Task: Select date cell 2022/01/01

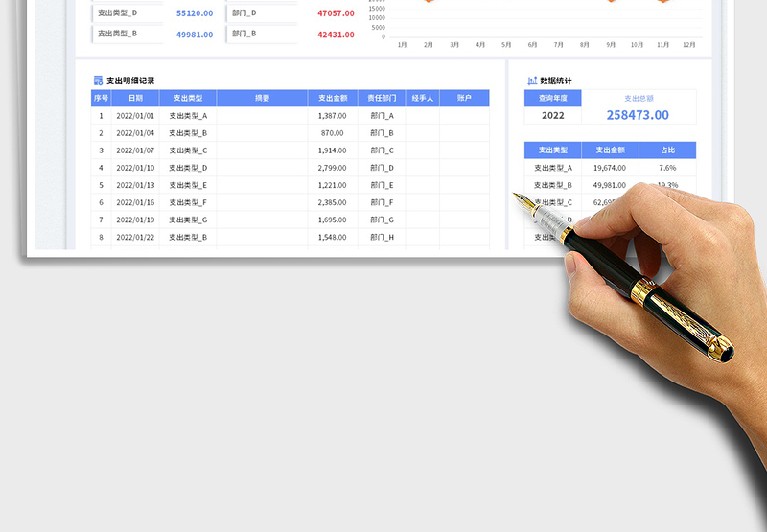Action: point(135,116)
